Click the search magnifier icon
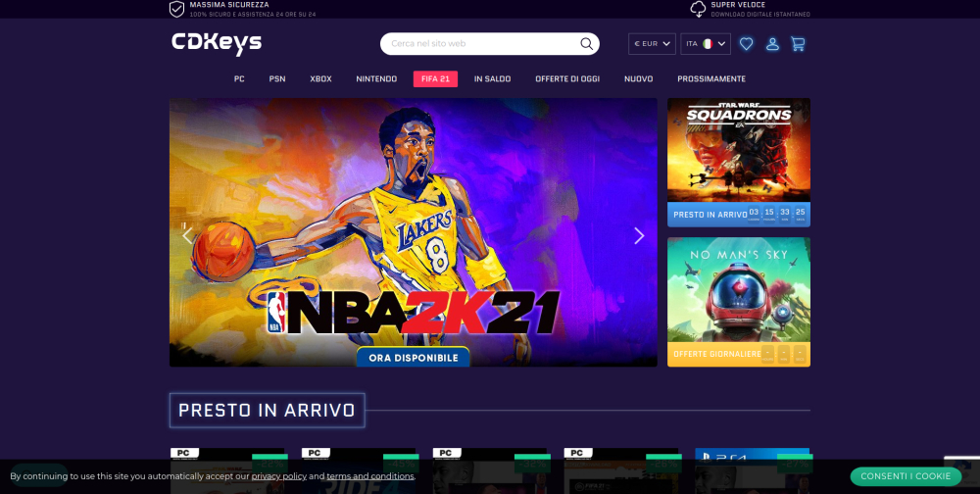980x494 pixels. pos(586,44)
